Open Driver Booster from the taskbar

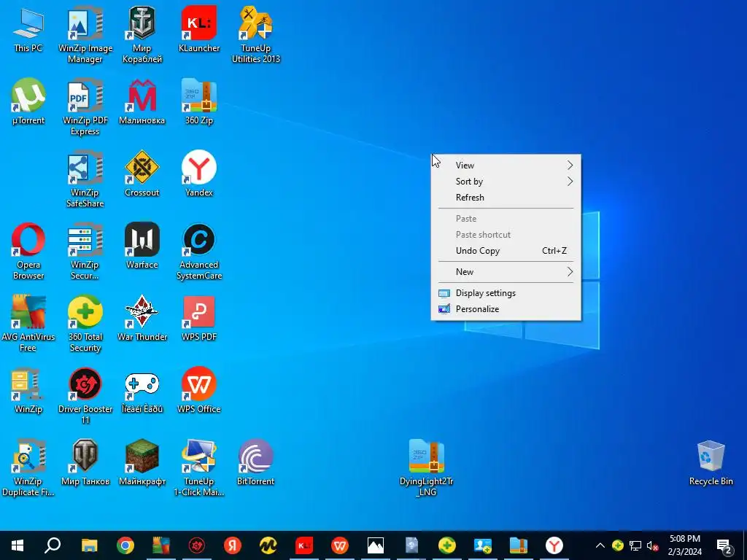click(x=197, y=545)
